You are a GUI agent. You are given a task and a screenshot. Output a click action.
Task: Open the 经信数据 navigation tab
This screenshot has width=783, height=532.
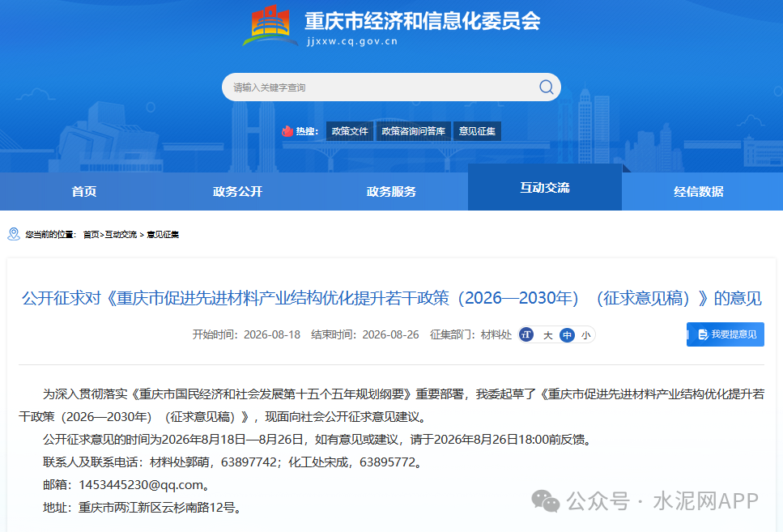click(x=698, y=191)
